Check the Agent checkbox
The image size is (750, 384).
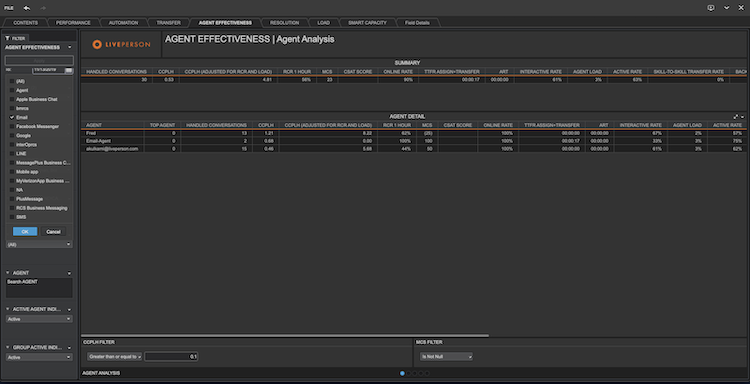click(x=12, y=90)
